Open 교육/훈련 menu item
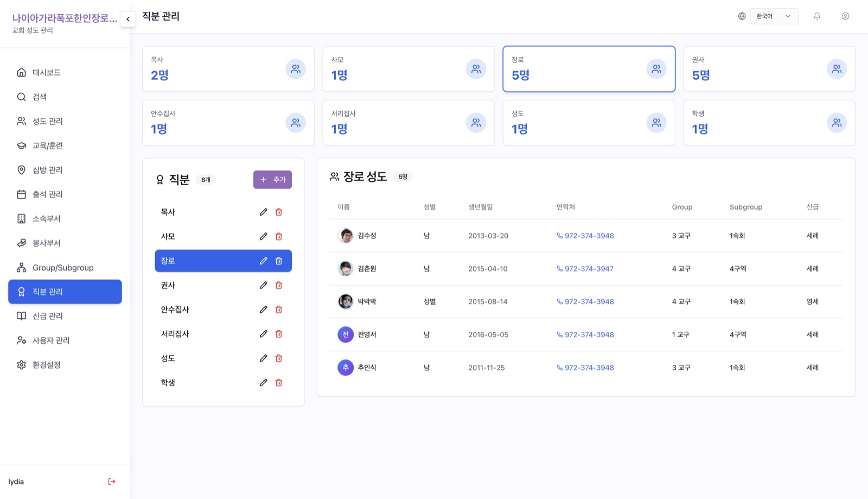This screenshot has width=868, height=499. coord(65,146)
